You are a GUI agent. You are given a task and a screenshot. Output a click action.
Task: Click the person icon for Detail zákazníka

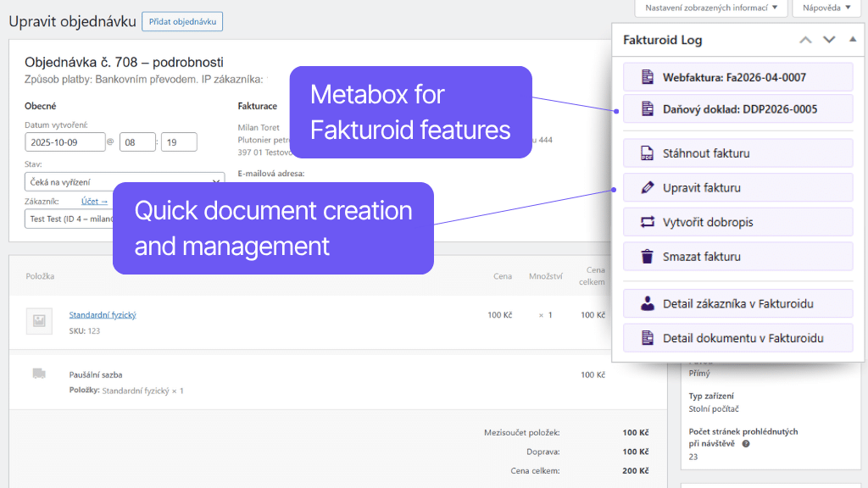coord(647,303)
